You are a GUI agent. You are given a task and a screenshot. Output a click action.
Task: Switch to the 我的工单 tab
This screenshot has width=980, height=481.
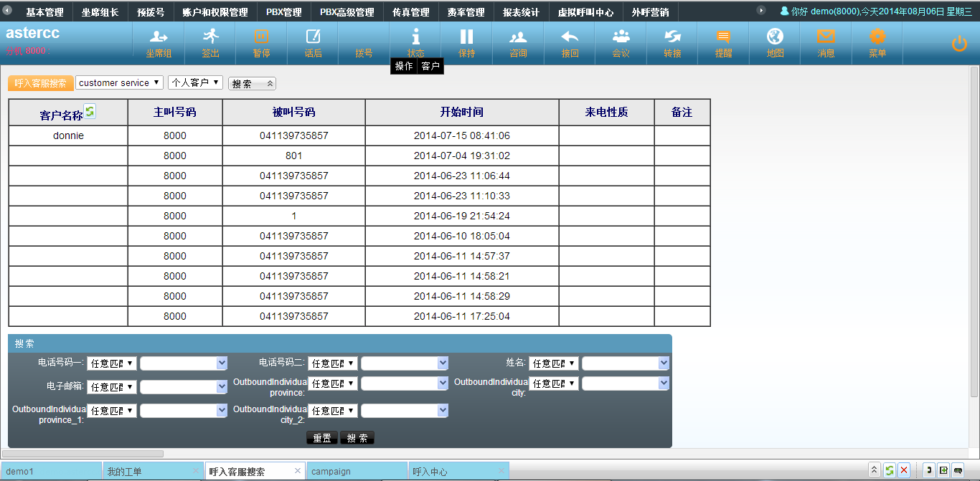(x=147, y=471)
